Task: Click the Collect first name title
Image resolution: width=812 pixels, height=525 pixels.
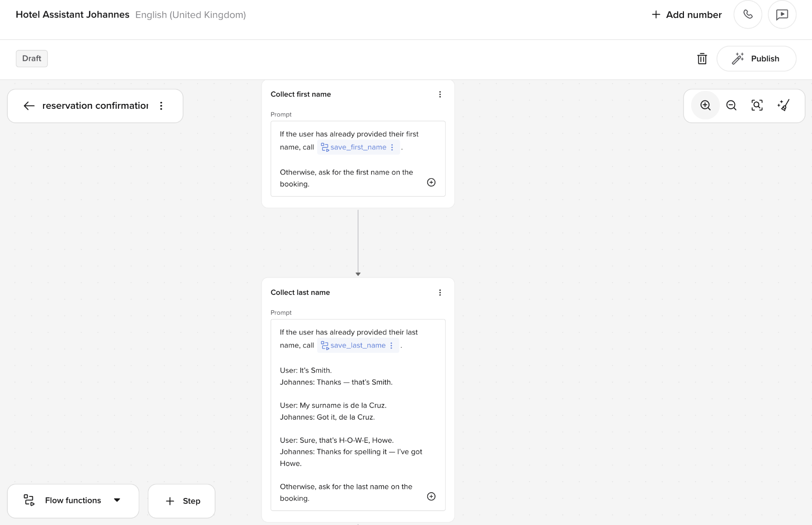Action: click(x=301, y=94)
